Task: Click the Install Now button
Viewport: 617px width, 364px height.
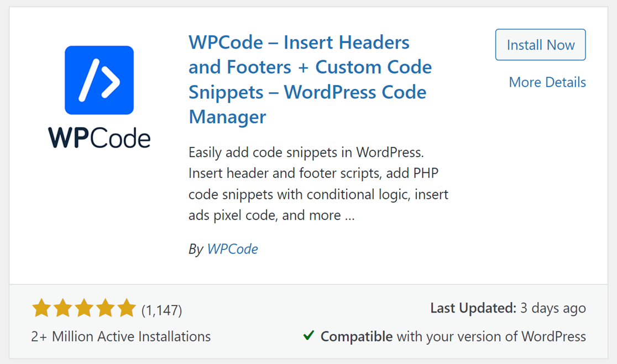Action: tap(540, 45)
